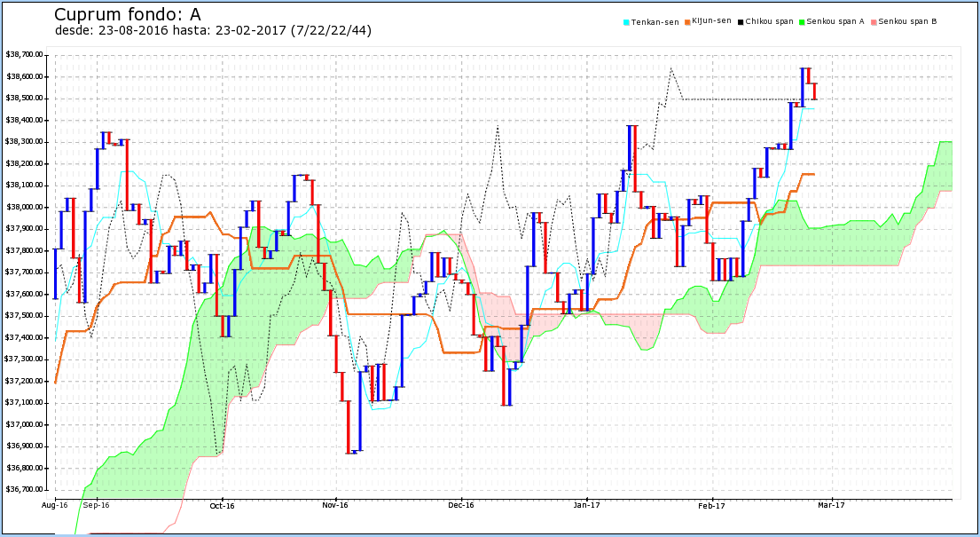Click the $37,400.00 y-axis label
The width and height of the screenshot is (980, 537).
pos(24,337)
